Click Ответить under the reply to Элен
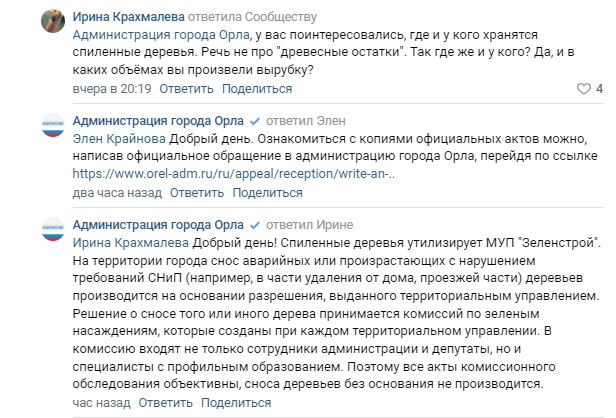The image size is (616, 418). pos(197,193)
